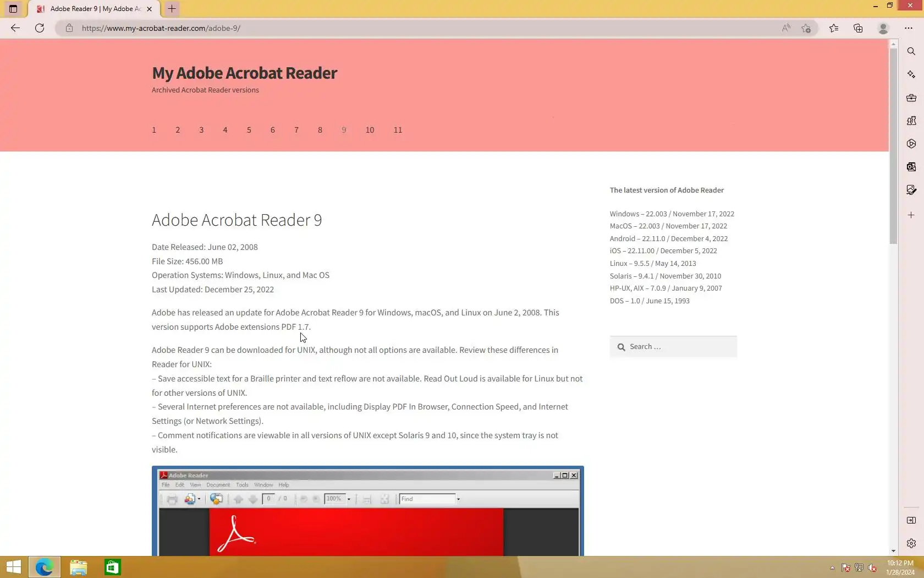Open the sidebar search icon
The width and height of the screenshot is (924, 578).
911,51
